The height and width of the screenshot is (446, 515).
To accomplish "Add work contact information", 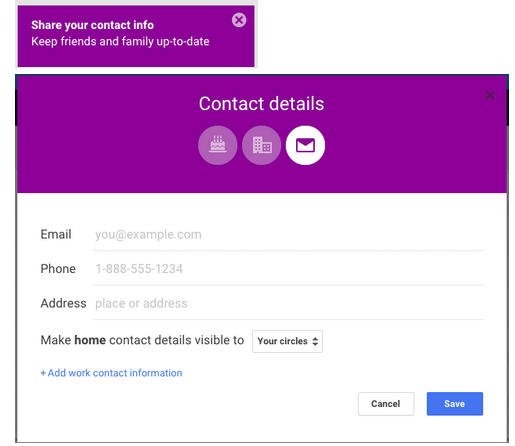I will click(x=111, y=373).
